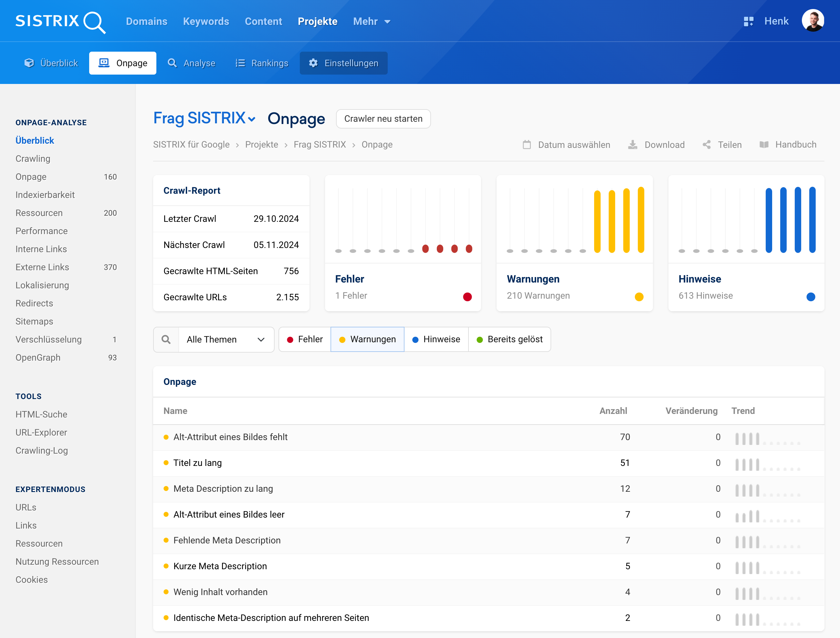
Task: Open the user profile avatar
Action: [x=813, y=21]
